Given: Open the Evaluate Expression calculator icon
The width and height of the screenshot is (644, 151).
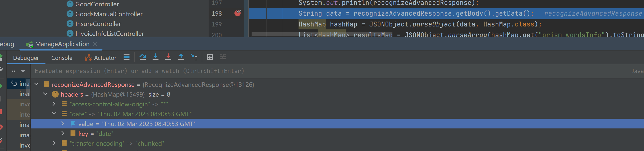Looking at the screenshot, I should 210,57.
